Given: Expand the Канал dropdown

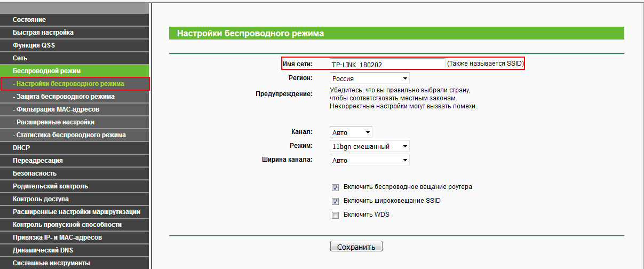Looking at the screenshot, I should point(351,132).
